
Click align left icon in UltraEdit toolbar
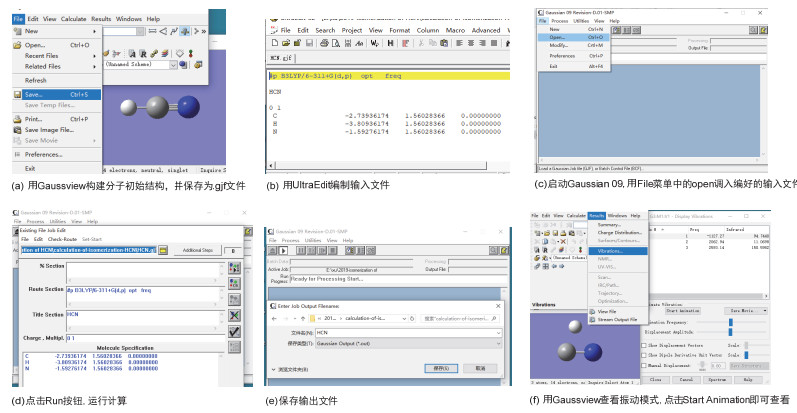(459, 43)
